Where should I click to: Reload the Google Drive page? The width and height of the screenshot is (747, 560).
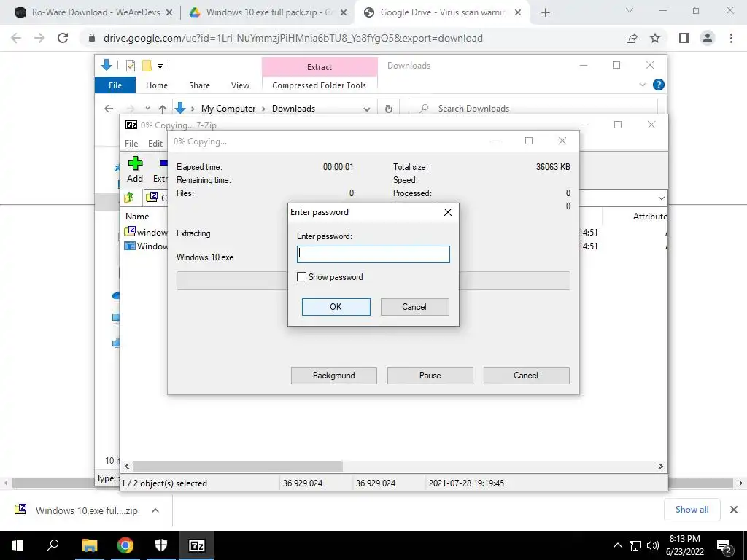tap(63, 38)
